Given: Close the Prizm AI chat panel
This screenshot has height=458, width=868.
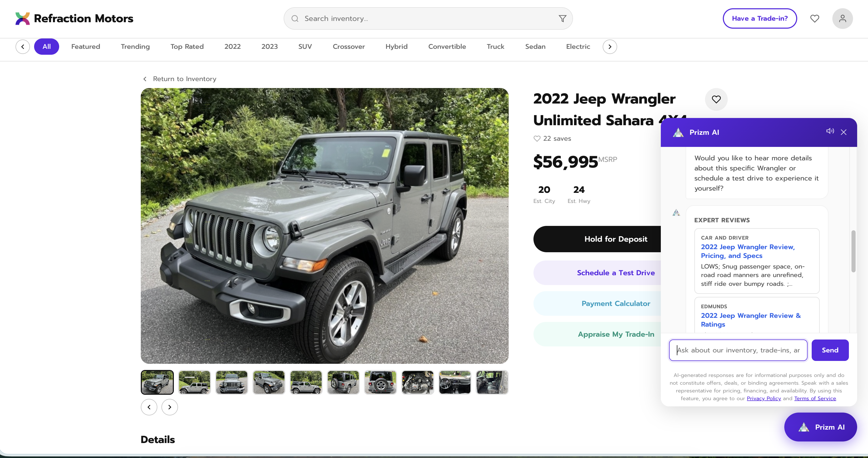Looking at the screenshot, I should click(843, 132).
